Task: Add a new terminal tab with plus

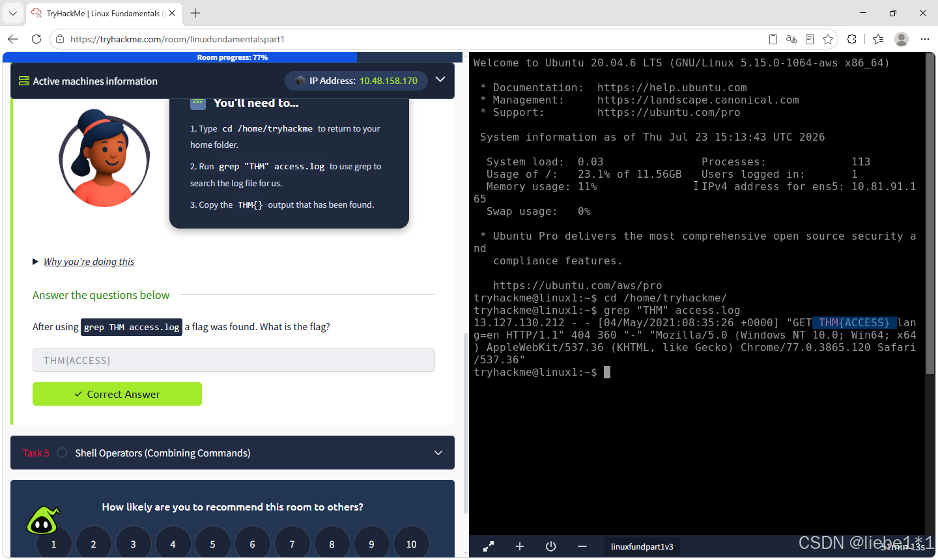Action: [520, 546]
